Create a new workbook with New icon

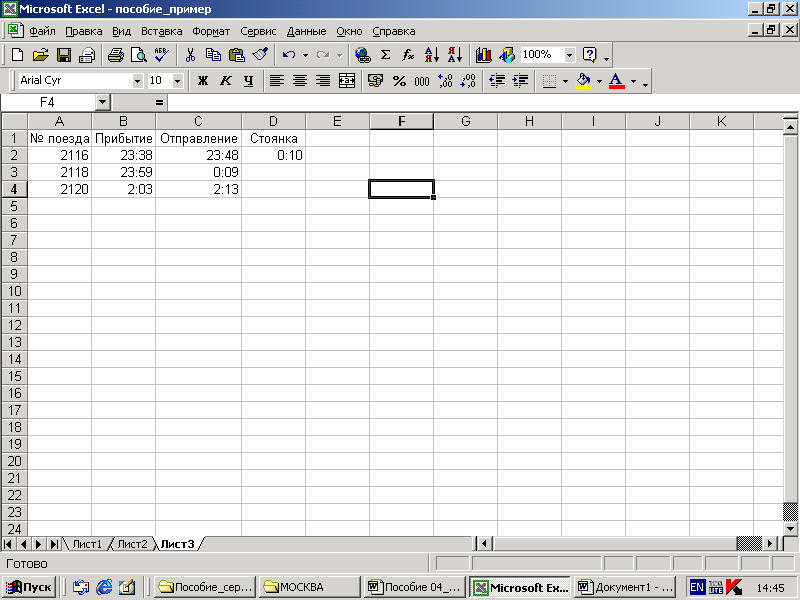(x=17, y=55)
